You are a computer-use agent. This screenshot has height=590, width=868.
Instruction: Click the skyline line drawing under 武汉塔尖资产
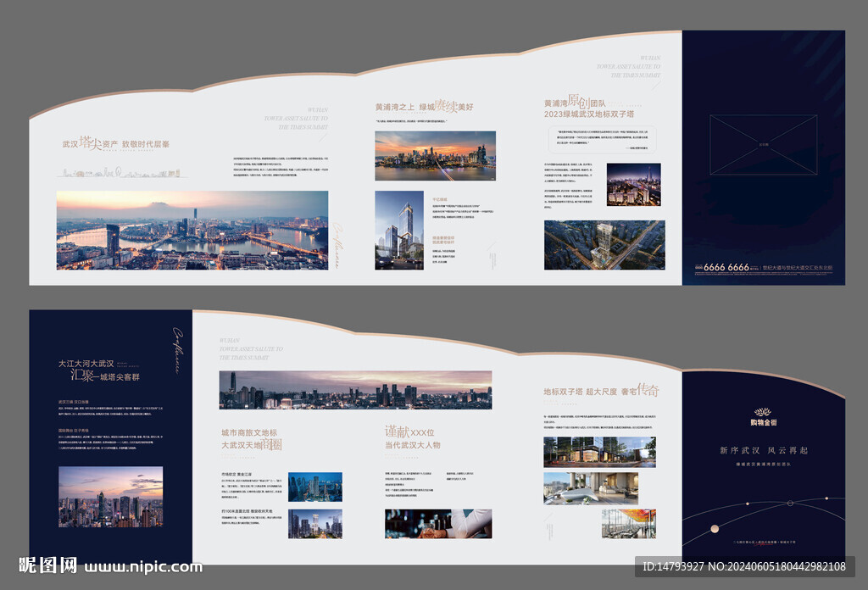point(122,173)
